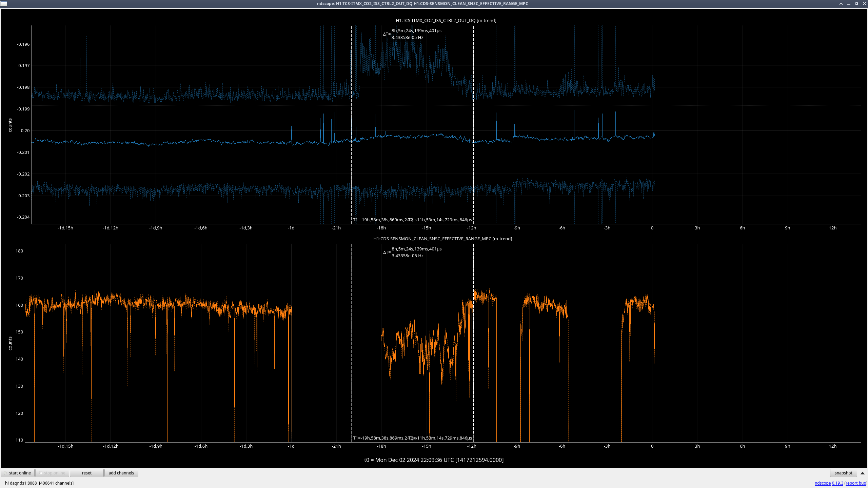This screenshot has height=488, width=868.
Task: Click the ΔT 8h,5m,24s label in top plot
Action: [x=412, y=34]
